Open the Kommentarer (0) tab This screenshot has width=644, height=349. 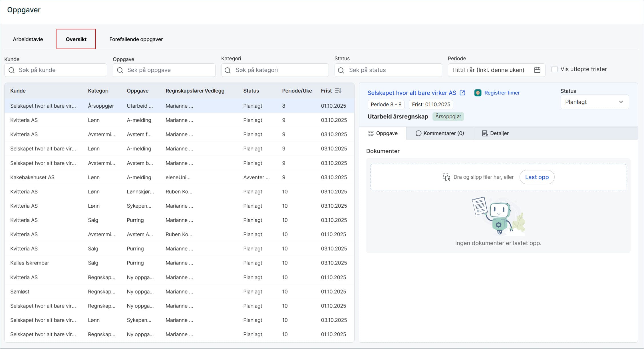pos(440,133)
